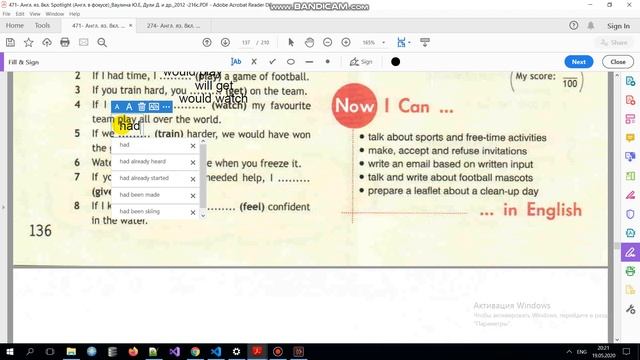Remove the 'had already heard' suggestion with its X
The height and width of the screenshot is (360, 640).
193,162
